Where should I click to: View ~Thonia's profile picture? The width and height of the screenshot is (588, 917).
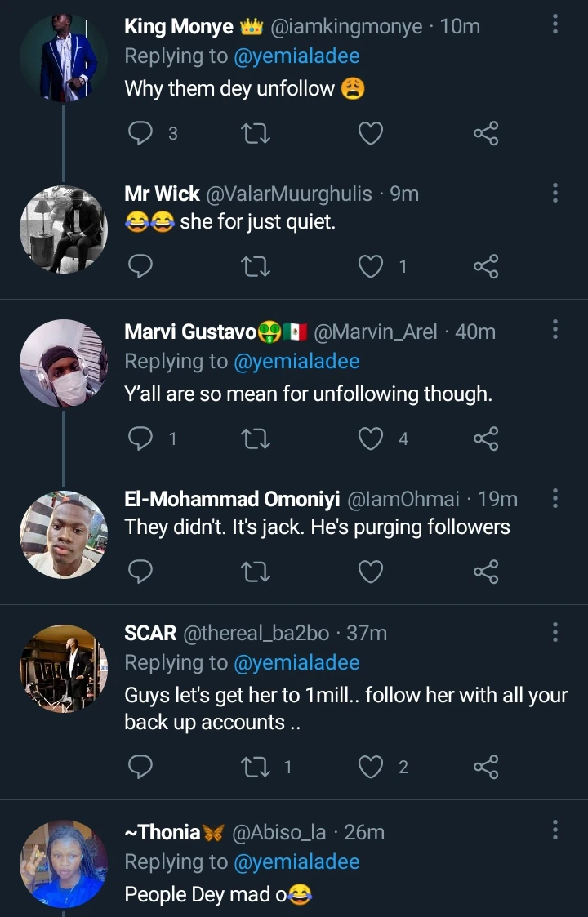(63, 864)
